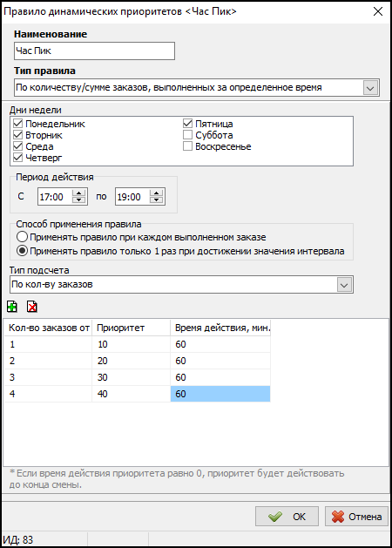Enable the Воскресенье checkbox
The width and height of the screenshot is (392, 548).
coord(187,146)
